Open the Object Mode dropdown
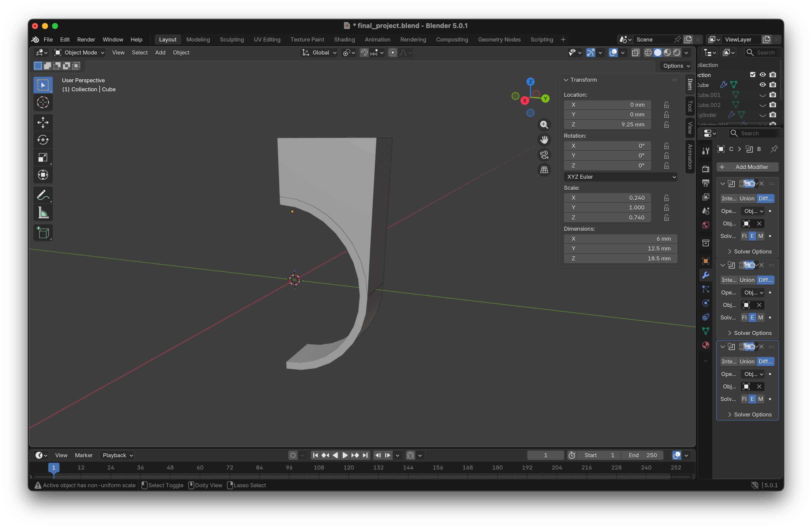 [x=80, y=52]
